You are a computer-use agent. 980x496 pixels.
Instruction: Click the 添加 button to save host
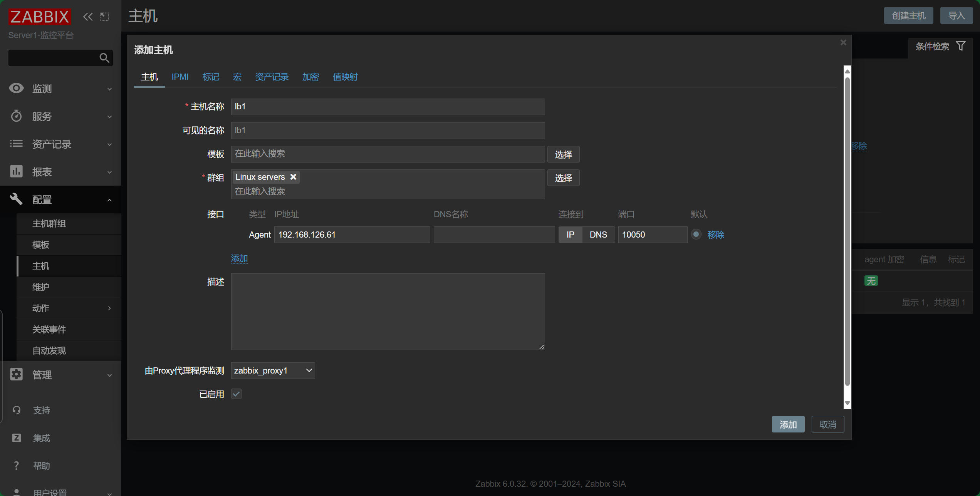788,424
